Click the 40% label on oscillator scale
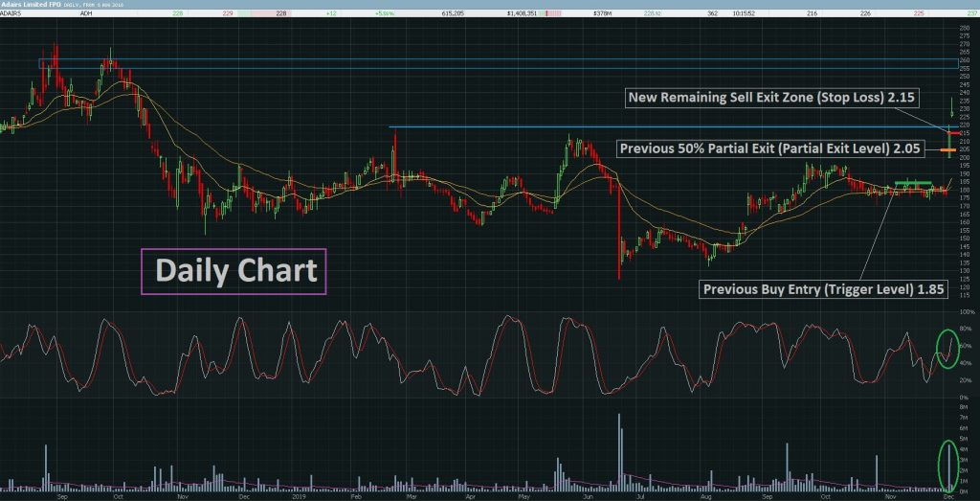 pyautogui.click(x=966, y=363)
